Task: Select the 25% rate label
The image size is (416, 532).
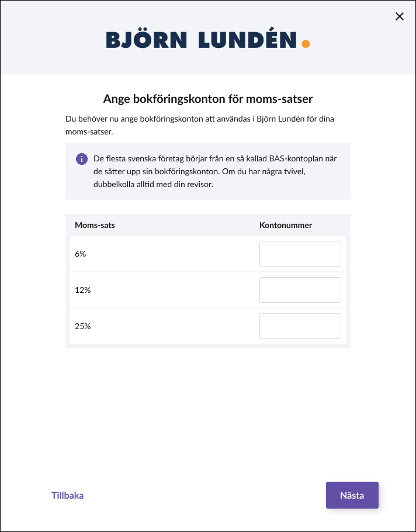Action: tap(83, 326)
